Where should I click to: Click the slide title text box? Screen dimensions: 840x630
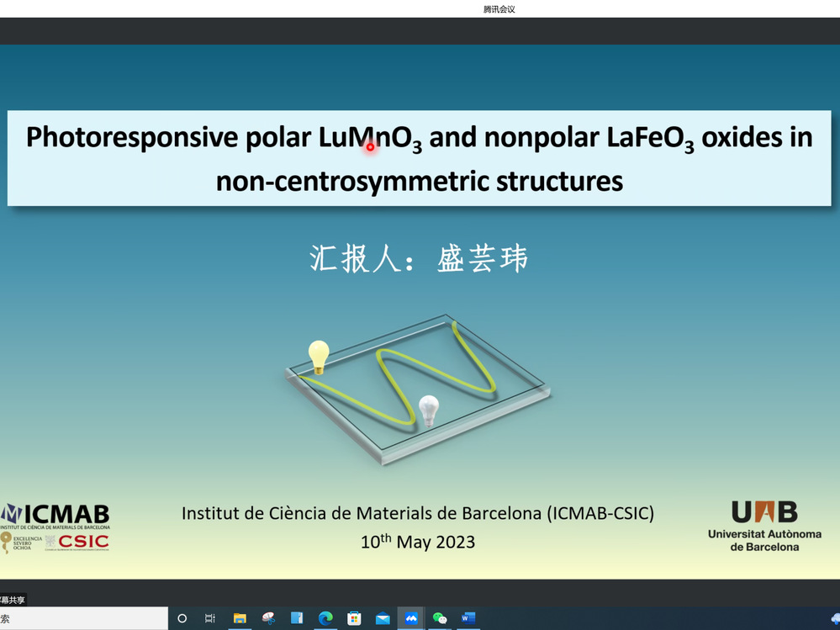[x=419, y=158]
